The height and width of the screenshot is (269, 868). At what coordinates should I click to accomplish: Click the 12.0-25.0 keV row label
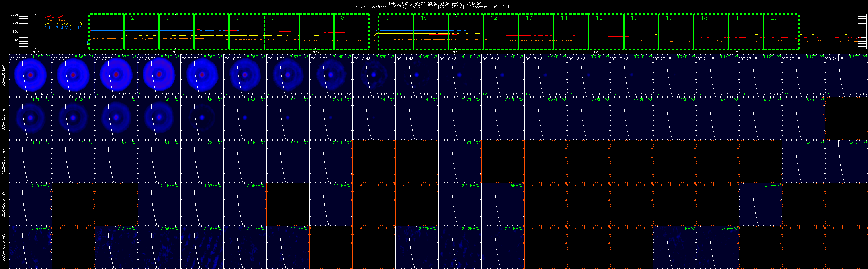click(x=4, y=161)
